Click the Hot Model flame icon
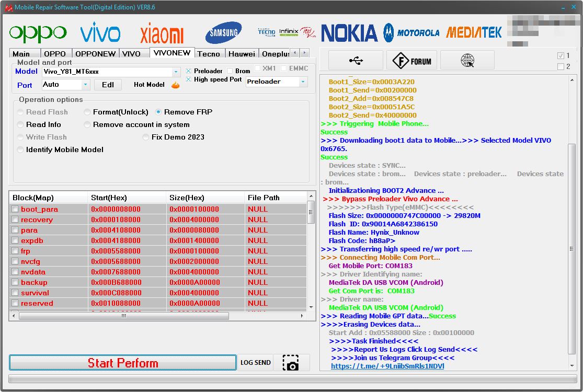583x392 pixels. (x=176, y=85)
